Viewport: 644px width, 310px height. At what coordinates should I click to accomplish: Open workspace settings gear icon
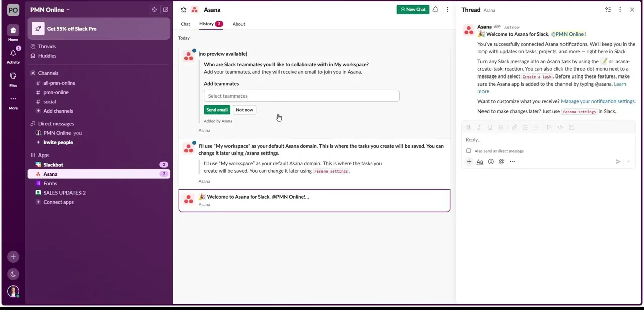click(154, 10)
